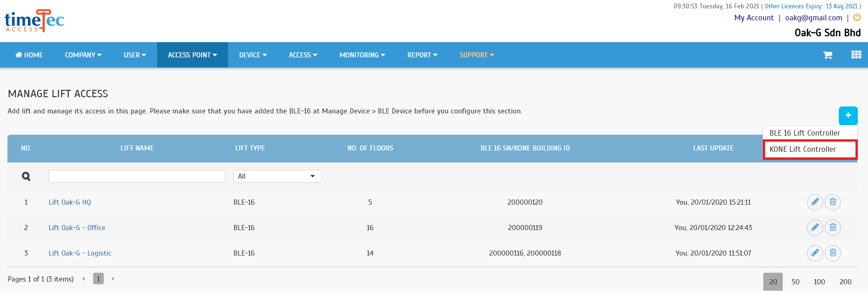Click the LIFT TYPE column header

tap(250, 148)
